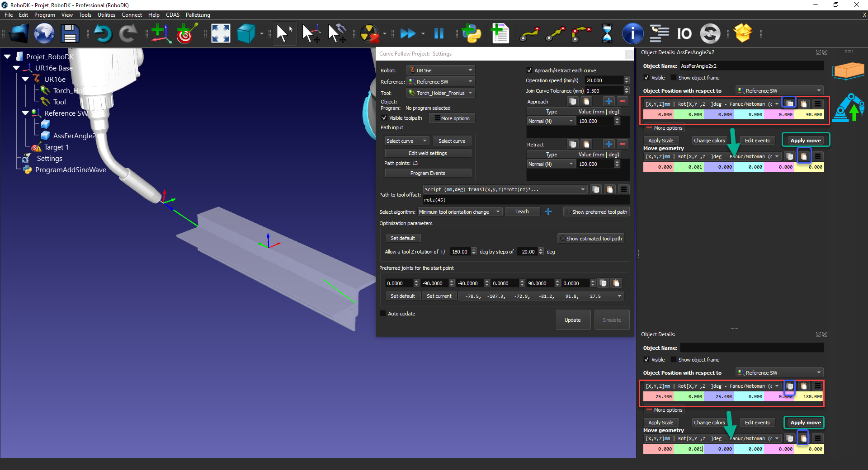The width and height of the screenshot is (868, 470).
Task: Undo the last action
Action: 103,34
